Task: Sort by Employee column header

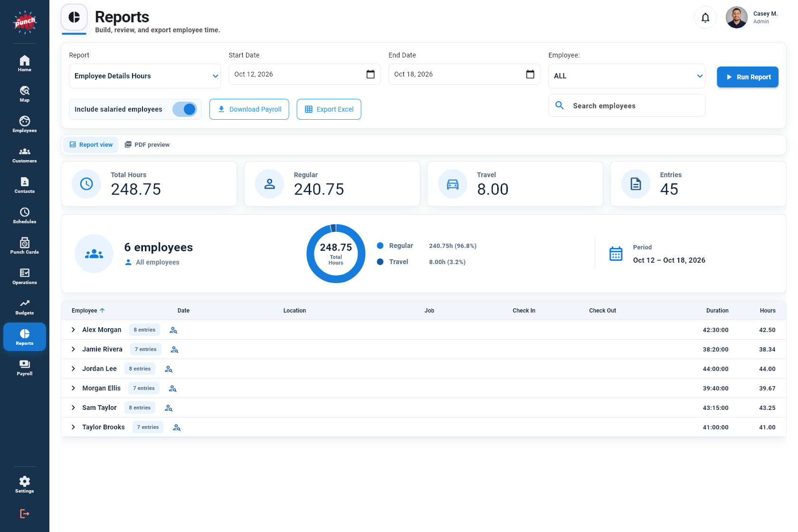Action: click(x=88, y=311)
